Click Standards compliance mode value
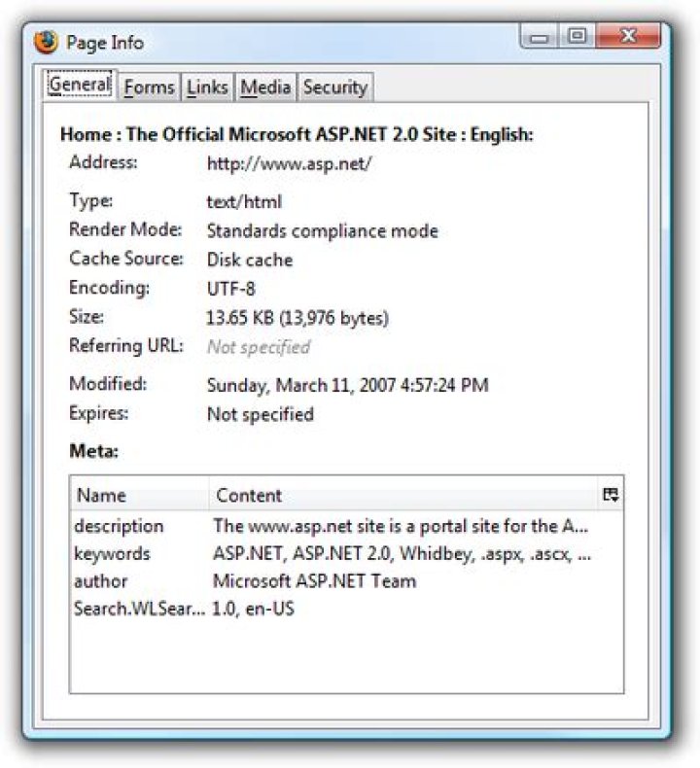This screenshot has width=700, height=768. coord(323,230)
